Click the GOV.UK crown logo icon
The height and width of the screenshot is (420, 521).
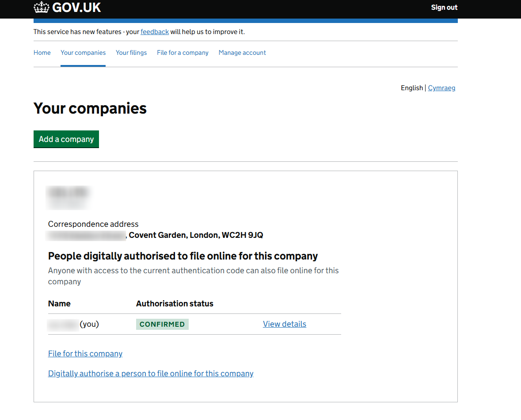tap(42, 7)
